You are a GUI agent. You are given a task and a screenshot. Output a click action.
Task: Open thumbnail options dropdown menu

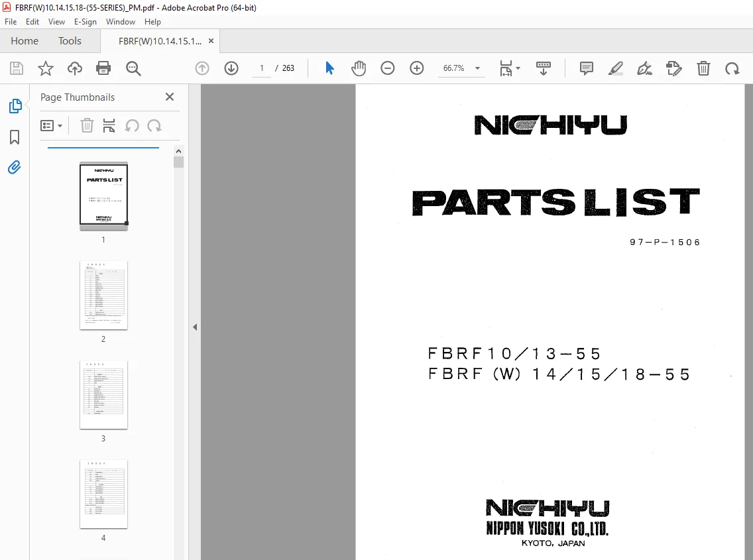(x=52, y=126)
